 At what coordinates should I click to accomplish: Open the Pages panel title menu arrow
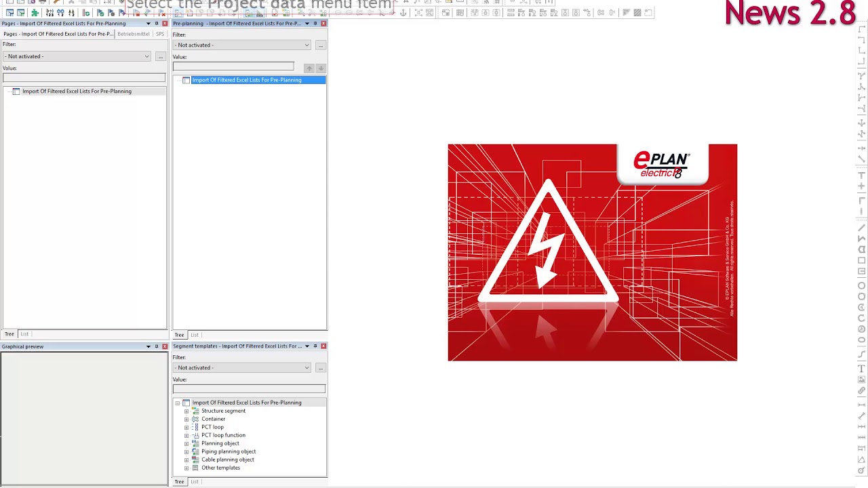click(148, 24)
